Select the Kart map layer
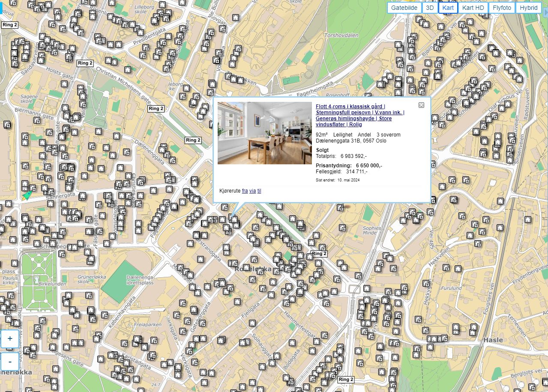The image size is (548, 392). [448, 8]
